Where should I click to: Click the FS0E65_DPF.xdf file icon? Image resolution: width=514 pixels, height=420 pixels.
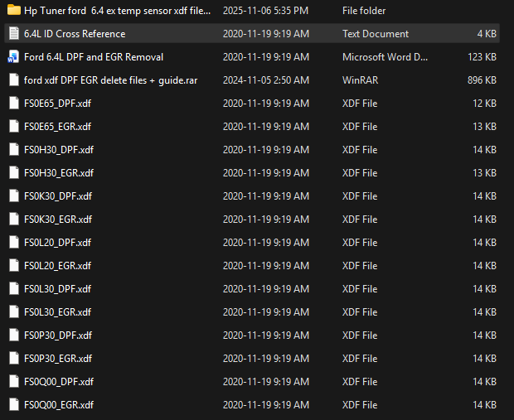13,104
